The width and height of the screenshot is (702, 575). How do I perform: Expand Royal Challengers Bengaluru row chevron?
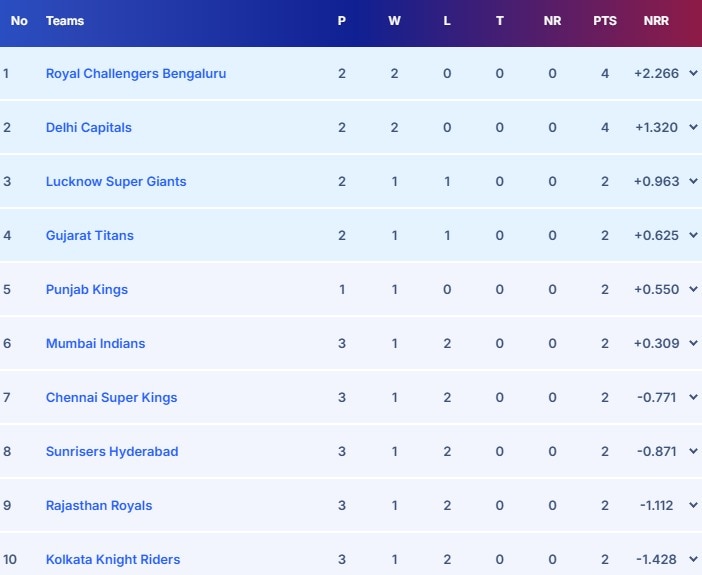click(693, 73)
